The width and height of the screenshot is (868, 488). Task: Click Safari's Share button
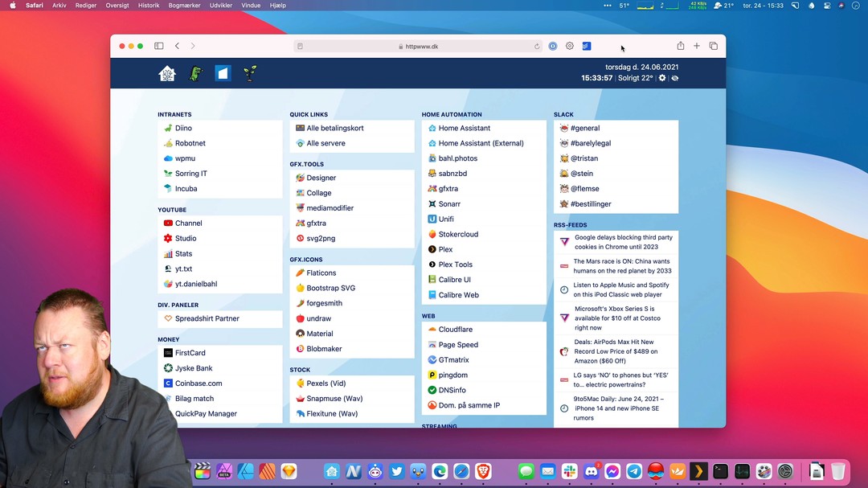point(681,46)
